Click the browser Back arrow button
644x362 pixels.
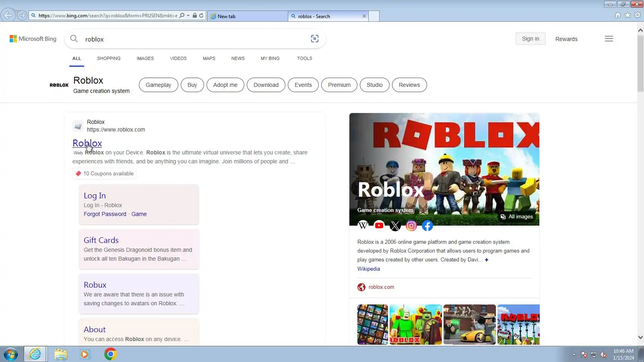[8, 15]
